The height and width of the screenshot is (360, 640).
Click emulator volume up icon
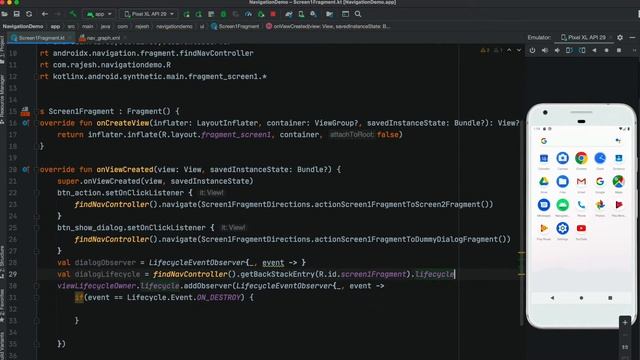point(545,50)
